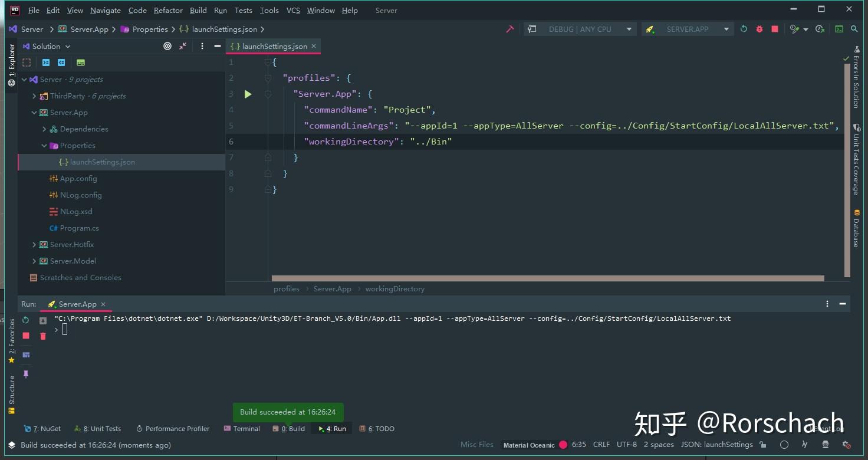Click the rerun icon in the Run panel
The height and width of the screenshot is (460, 868).
coord(25,319)
